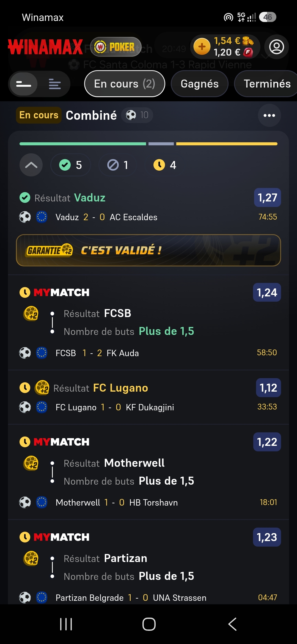Filter by 5 validated selections
Image resolution: width=297 pixels, height=644 pixels.
71,165
